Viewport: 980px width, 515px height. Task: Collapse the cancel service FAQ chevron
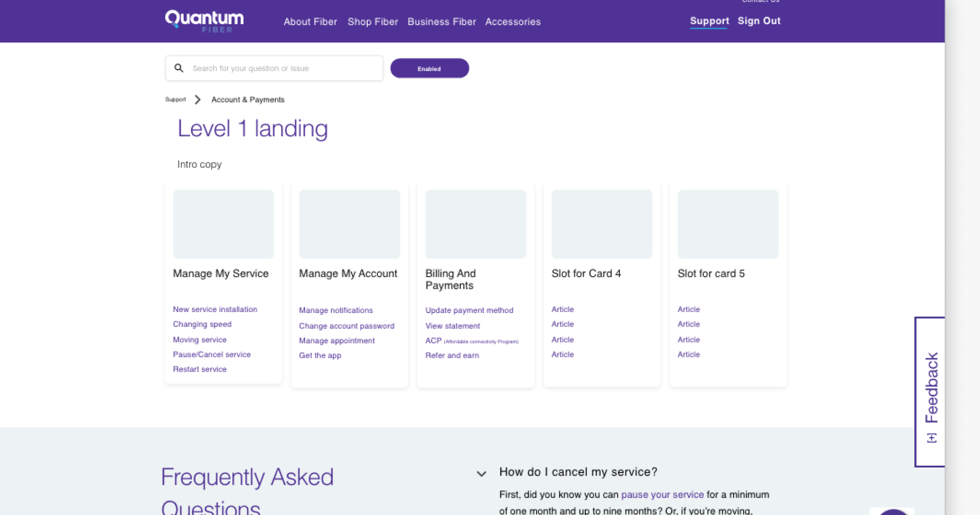[x=481, y=474]
